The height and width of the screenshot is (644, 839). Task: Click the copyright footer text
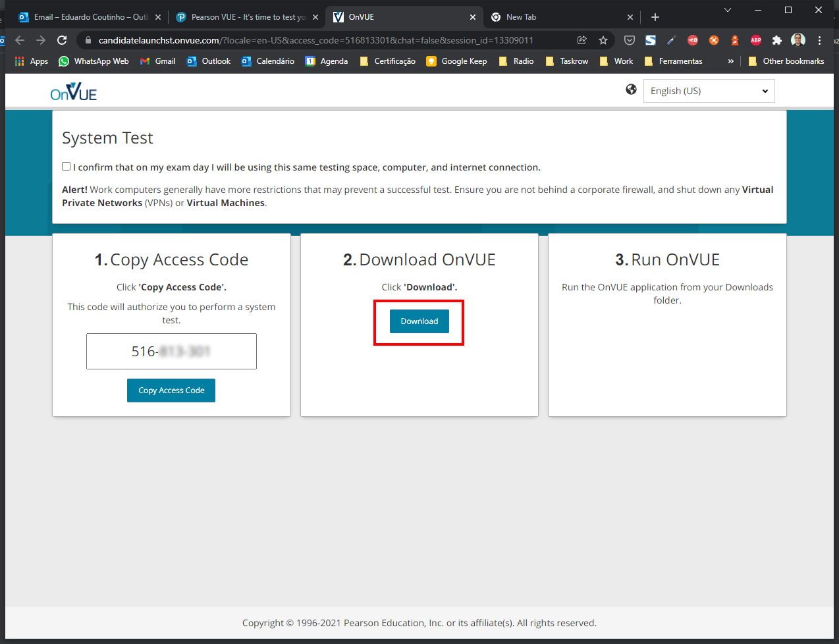(419, 623)
